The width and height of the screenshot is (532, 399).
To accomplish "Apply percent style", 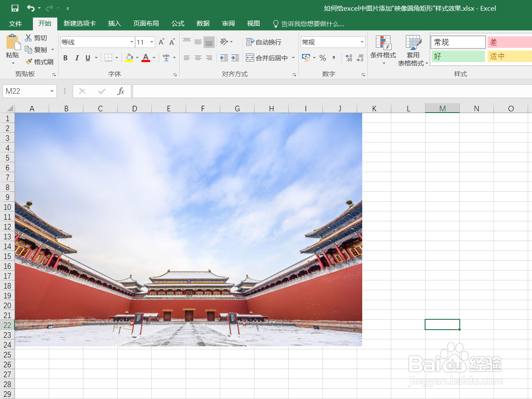I will pyautogui.click(x=323, y=58).
